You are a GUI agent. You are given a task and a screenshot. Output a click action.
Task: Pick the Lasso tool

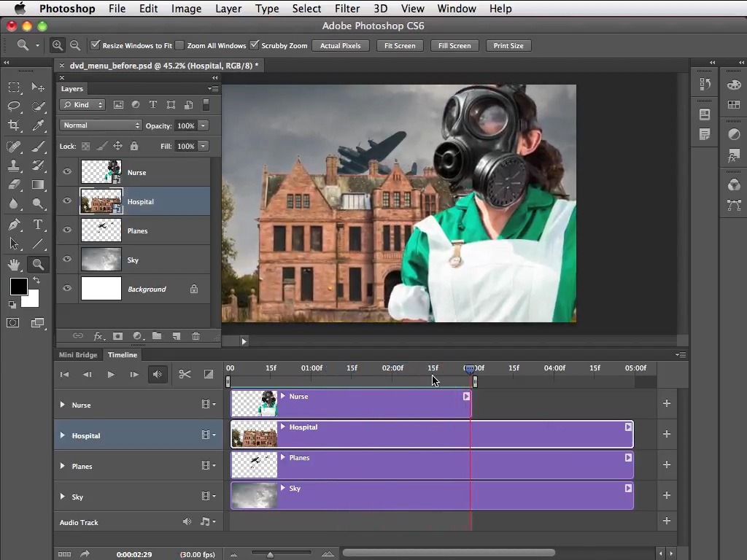(x=14, y=106)
